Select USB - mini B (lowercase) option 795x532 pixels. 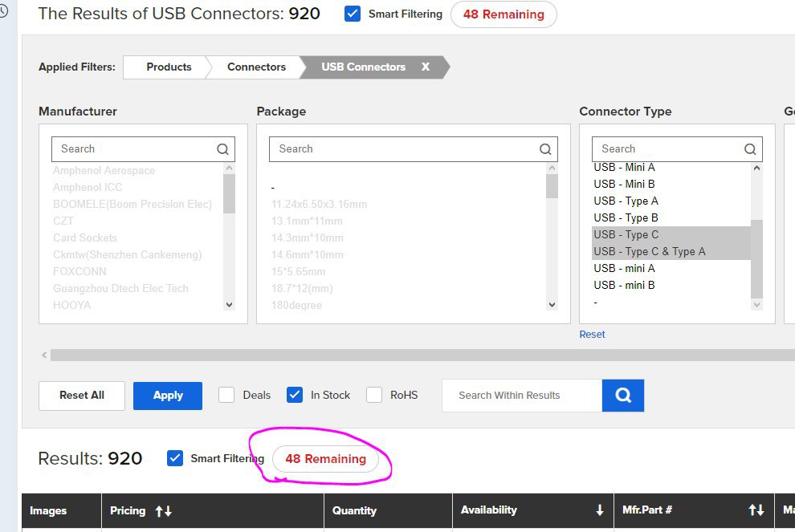coord(624,285)
